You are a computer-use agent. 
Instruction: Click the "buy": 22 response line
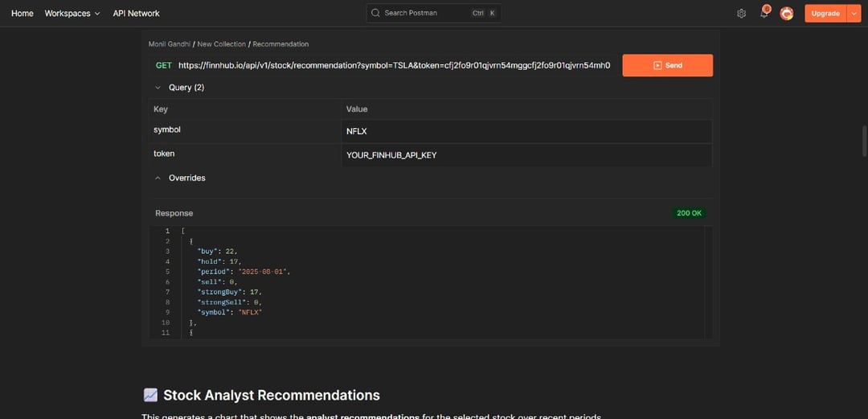tap(218, 251)
